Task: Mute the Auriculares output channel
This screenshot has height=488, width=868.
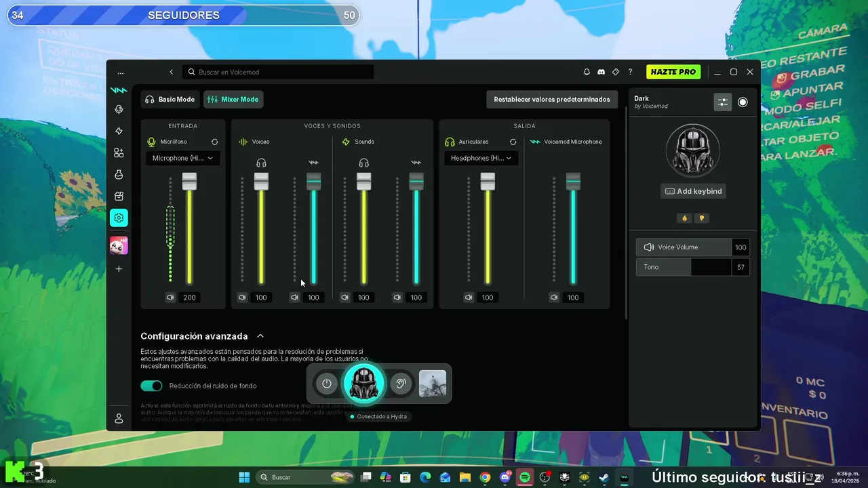Action: click(469, 298)
